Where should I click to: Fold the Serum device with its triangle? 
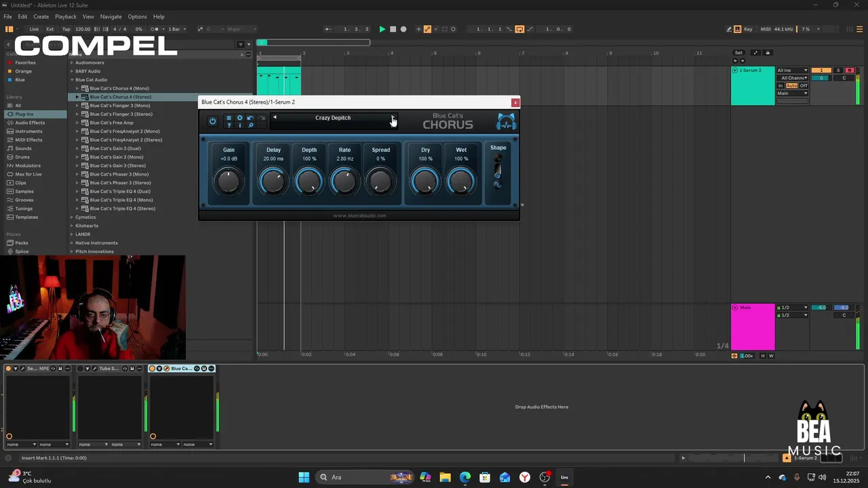coord(16,369)
